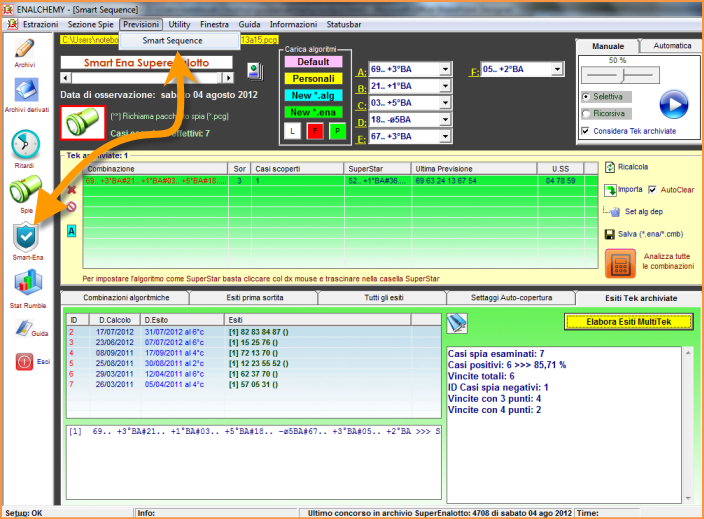Open Smart-Ena shield icon

pyautogui.click(x=26, y=237)
